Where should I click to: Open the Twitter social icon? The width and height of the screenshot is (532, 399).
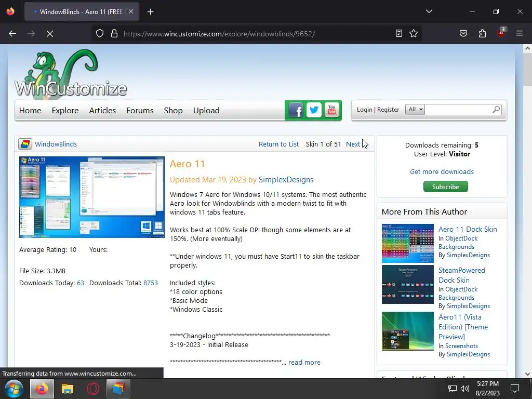pos(314,110)
